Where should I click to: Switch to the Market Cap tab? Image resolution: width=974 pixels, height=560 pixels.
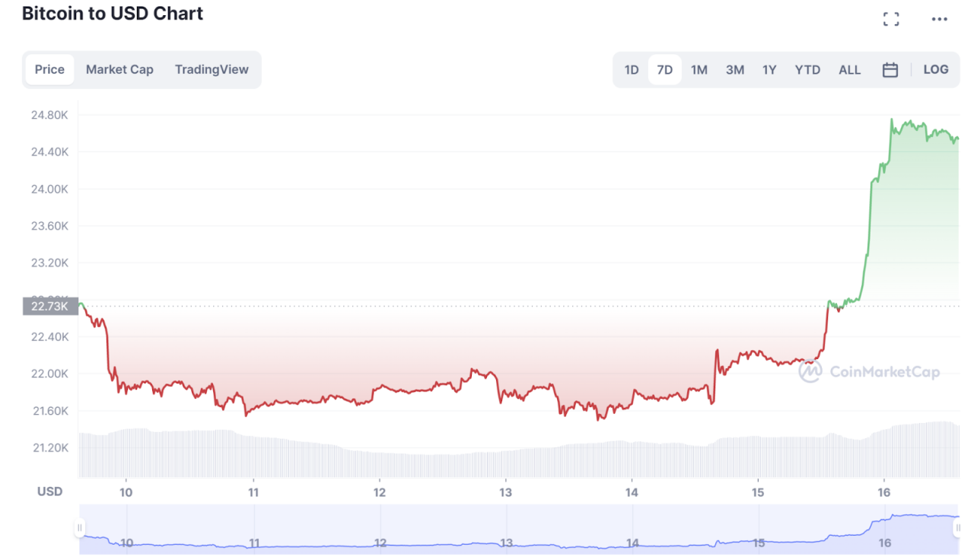119,68
